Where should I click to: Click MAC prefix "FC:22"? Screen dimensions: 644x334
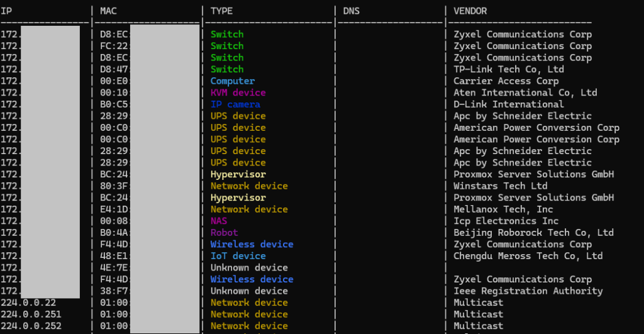click(114, 46)
